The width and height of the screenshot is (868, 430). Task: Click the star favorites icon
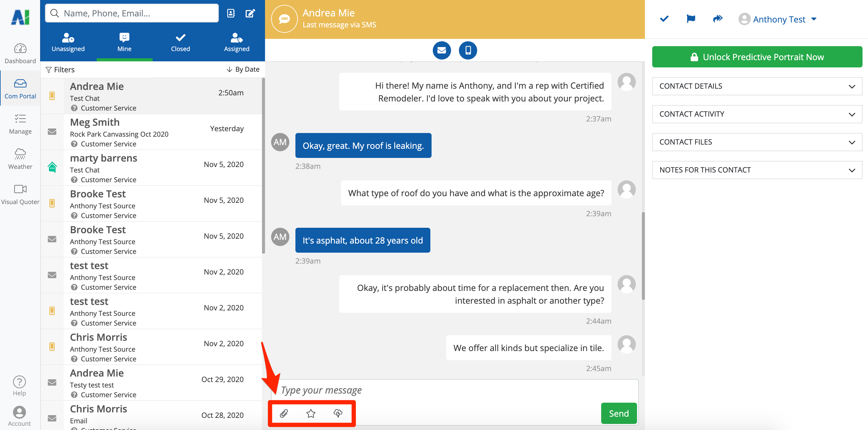pos(311,413)
